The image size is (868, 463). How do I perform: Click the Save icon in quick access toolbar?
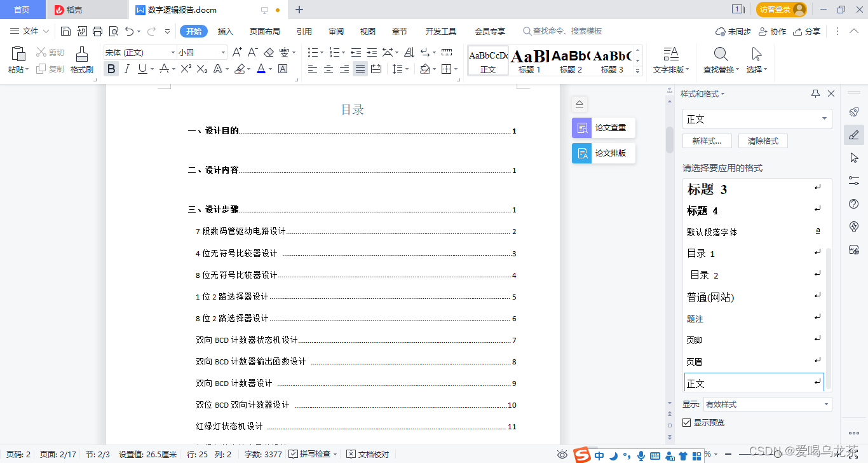tap(65, 31)
